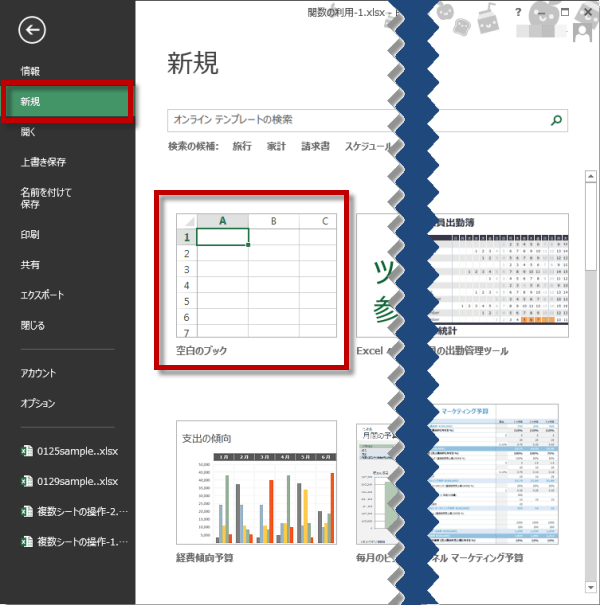Click the vertical scrollbar thumb
The image size is (600, 605).
pos(591,226)
